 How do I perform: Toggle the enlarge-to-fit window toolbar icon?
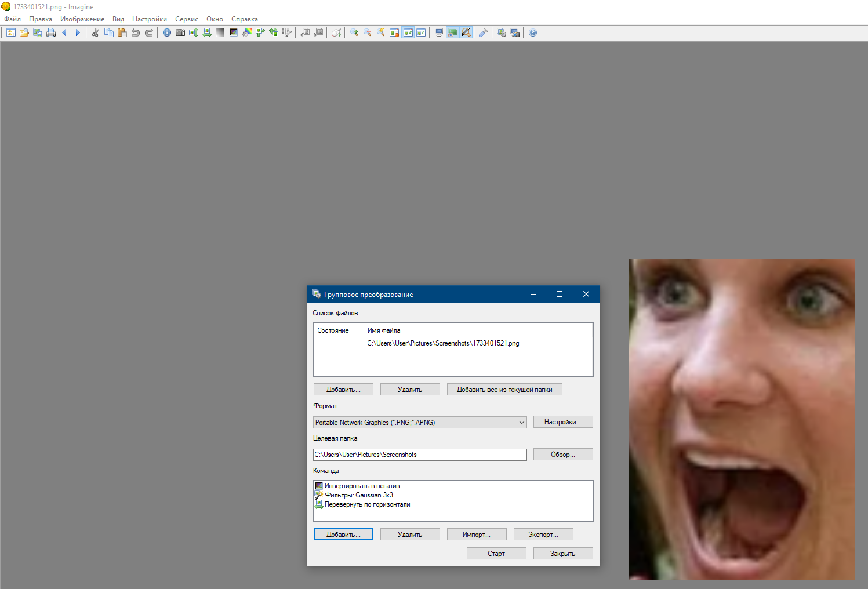point(422,32)
